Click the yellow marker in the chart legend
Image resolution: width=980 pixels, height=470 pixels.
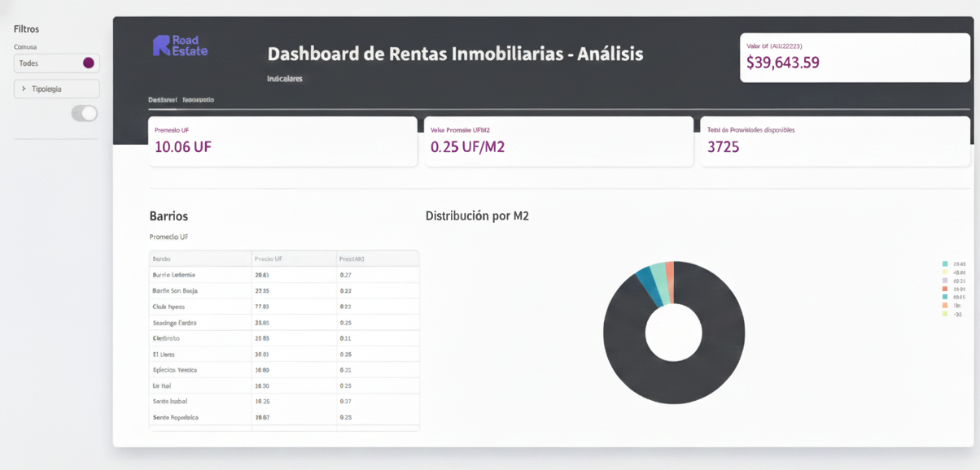coord(944,272)
